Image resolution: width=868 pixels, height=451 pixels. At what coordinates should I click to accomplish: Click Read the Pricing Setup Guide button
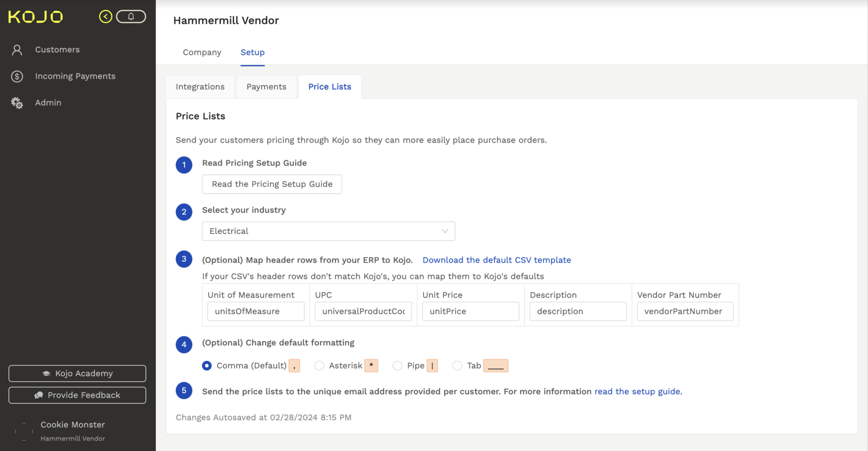(272, 184)
